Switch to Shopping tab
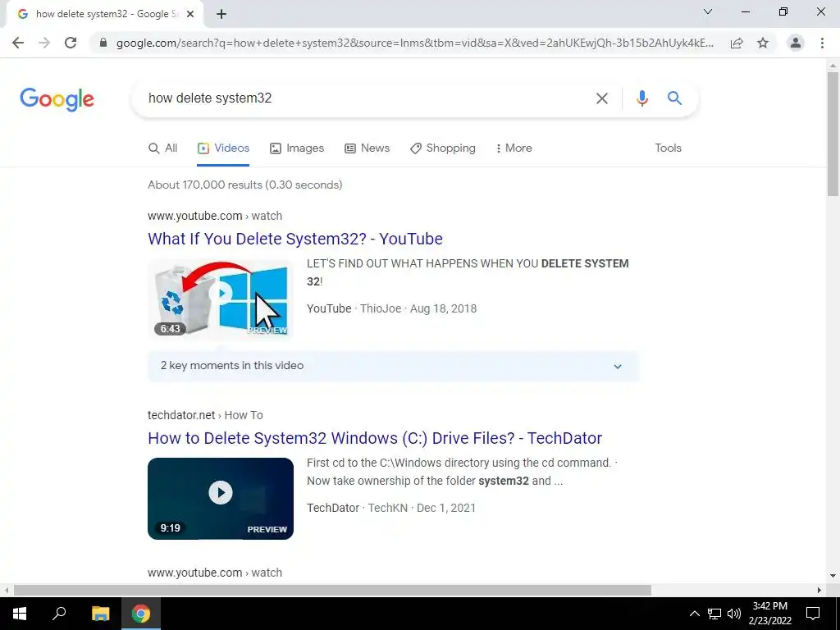This screenshot has height=630, width=840. [x=442, y=148]
